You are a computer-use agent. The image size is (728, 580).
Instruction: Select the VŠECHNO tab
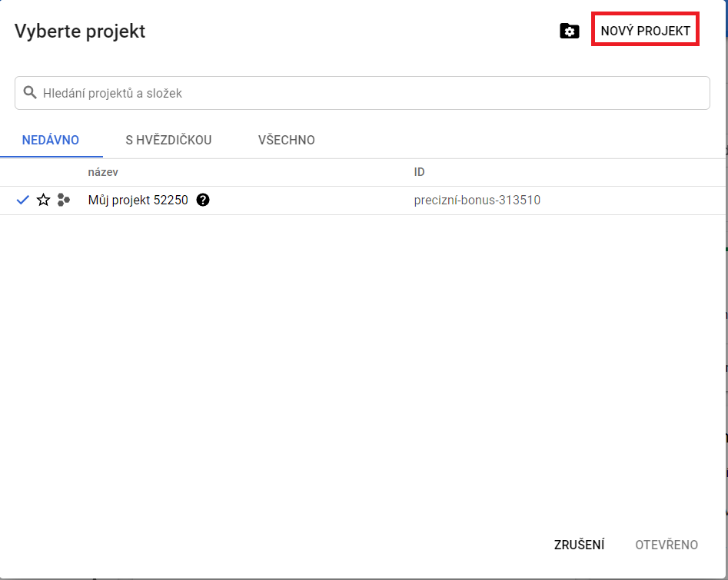click(286, 140)
